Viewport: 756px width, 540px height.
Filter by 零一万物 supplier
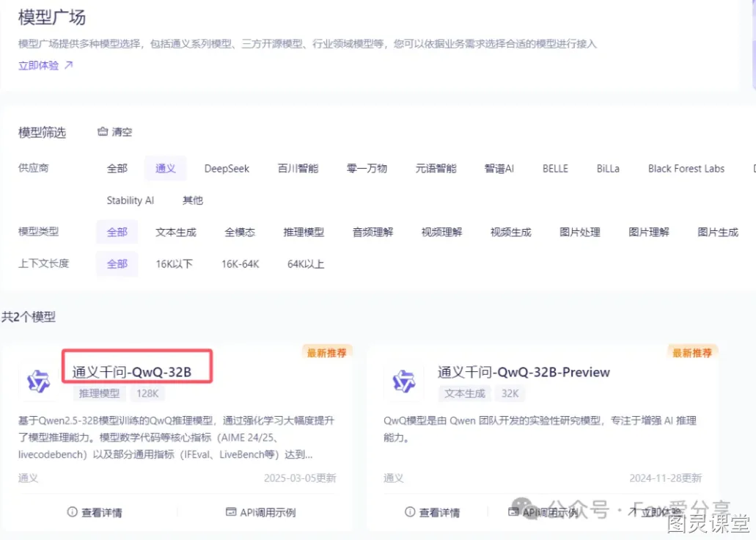367,169
